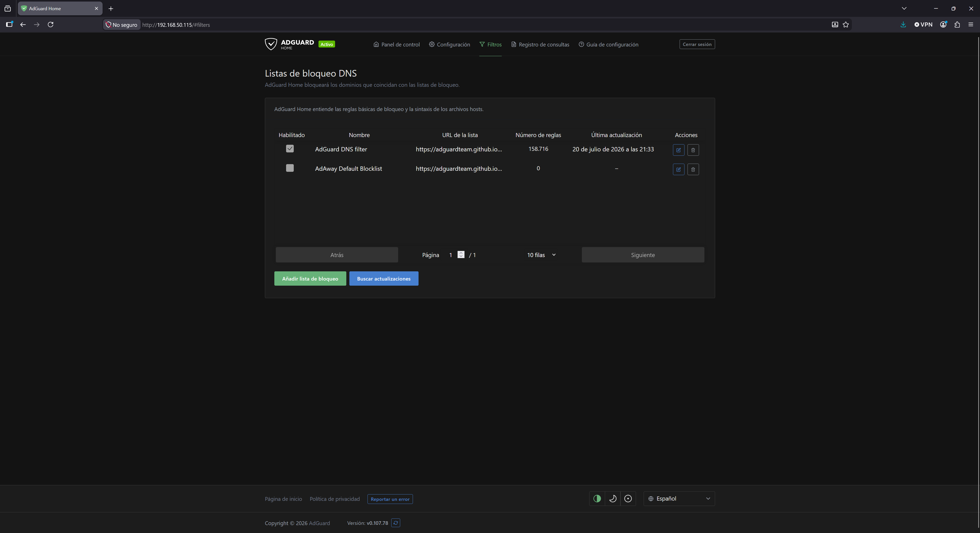The width and height of the screenshot is (980, 533).
Task: Open the Configuración menu
Action: click(x=449, y=44)
